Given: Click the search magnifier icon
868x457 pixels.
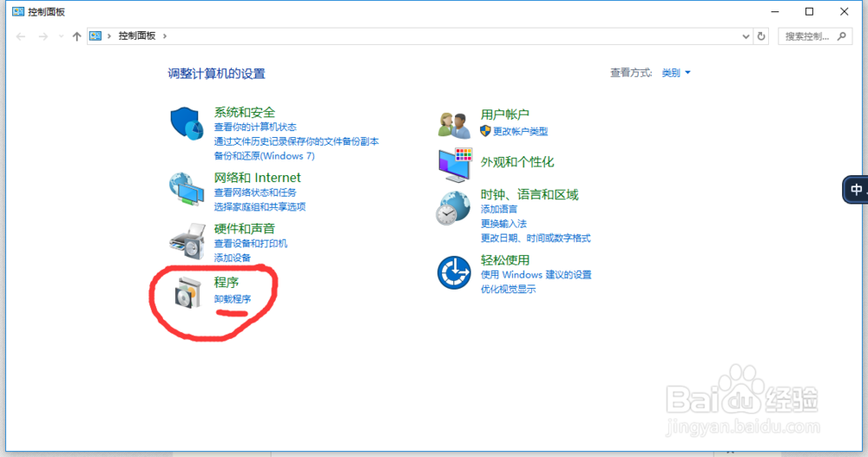Looking at the screenshot, I should [x=842, y=36].
